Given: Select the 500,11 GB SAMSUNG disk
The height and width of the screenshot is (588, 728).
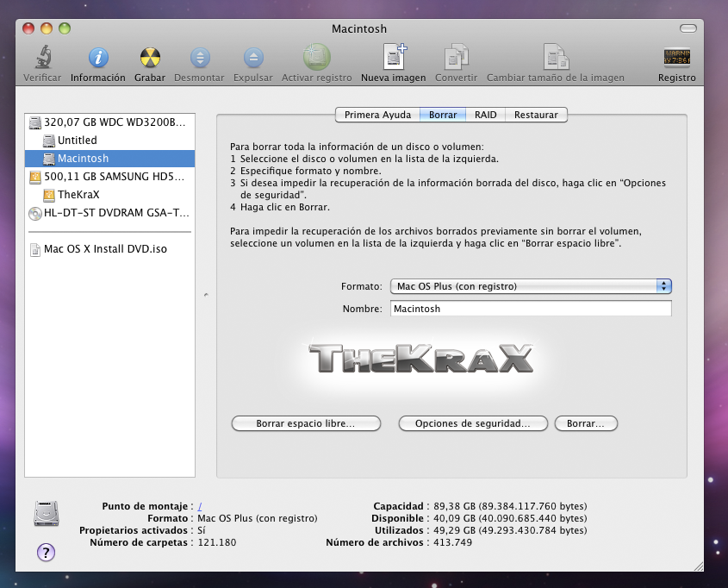Looking at the screenshot, I should pyautogui.click(x=109, y=177).
